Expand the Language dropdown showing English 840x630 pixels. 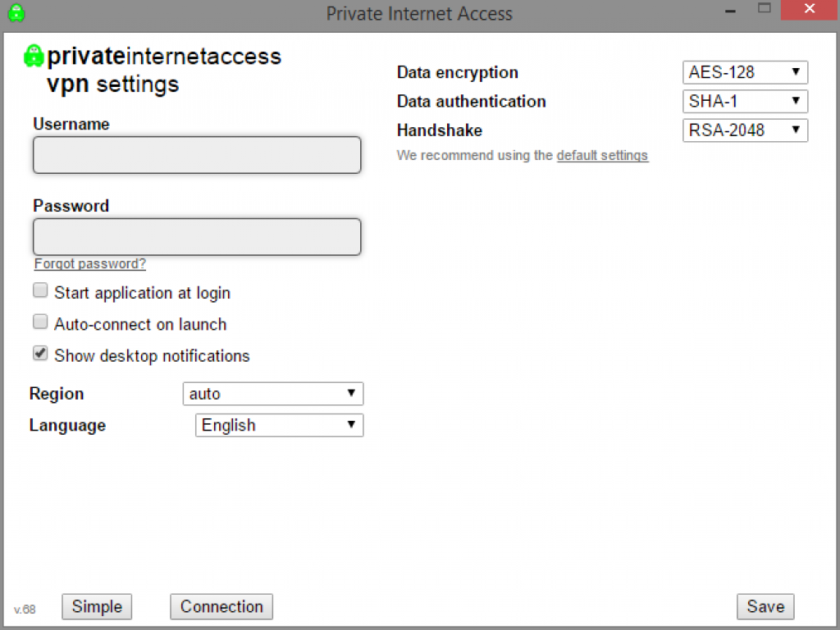[x=279, y=425]
